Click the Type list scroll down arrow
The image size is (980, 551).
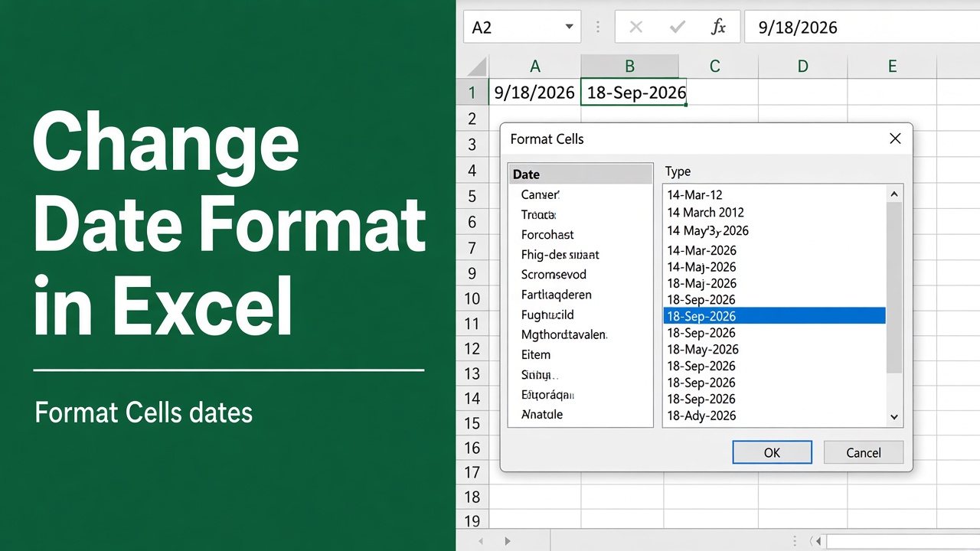(894, 416)
